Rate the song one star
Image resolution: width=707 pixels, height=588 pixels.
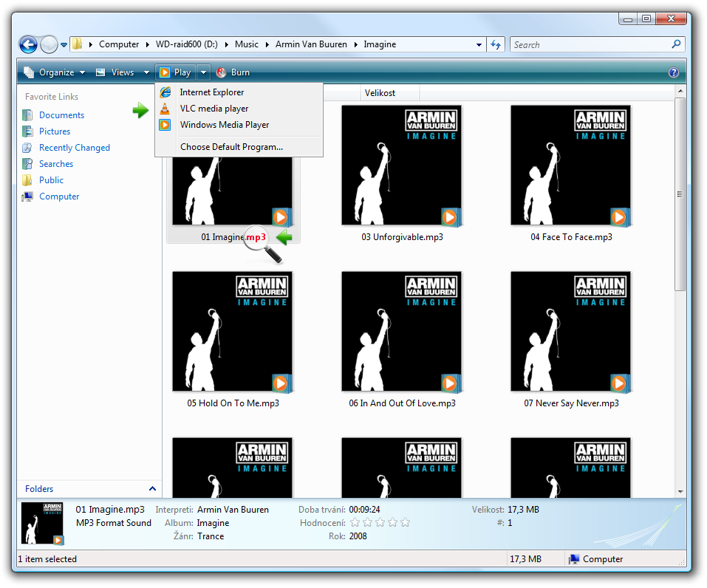[355, 522]
